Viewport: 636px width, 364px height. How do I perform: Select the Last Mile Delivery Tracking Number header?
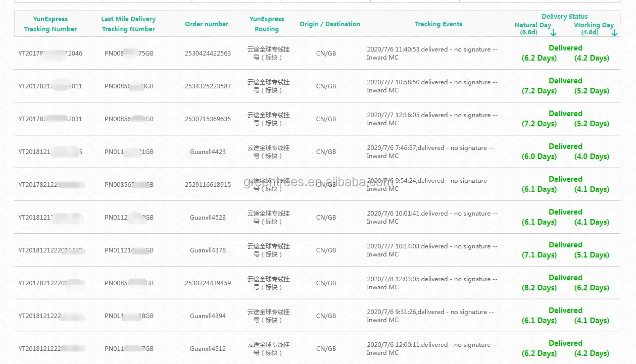tap(128, 24)
